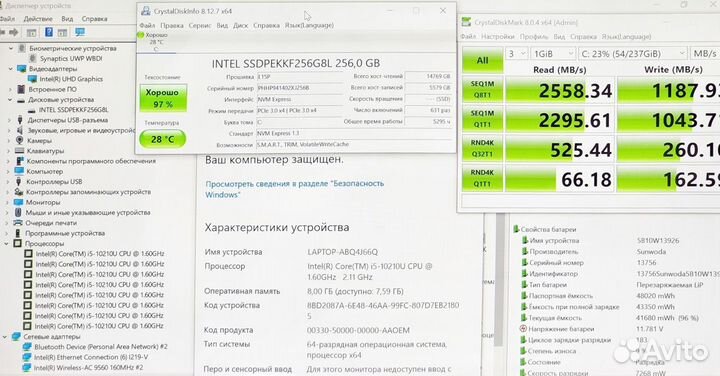This screenshot has height=376, width=720.
Task: Open Диск menu in CrystalDiskInfo
Action: [240, 25]
